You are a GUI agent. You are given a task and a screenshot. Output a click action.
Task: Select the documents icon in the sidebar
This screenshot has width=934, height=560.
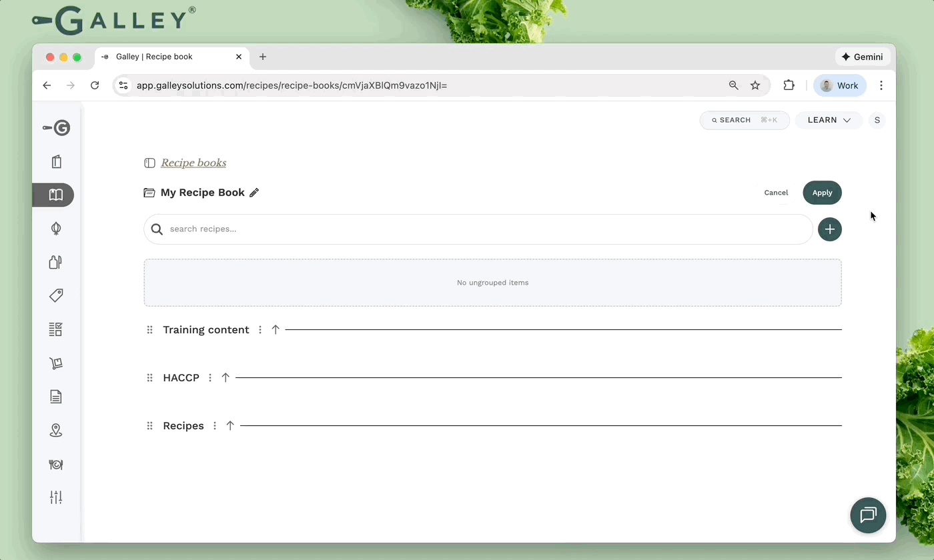55,397
